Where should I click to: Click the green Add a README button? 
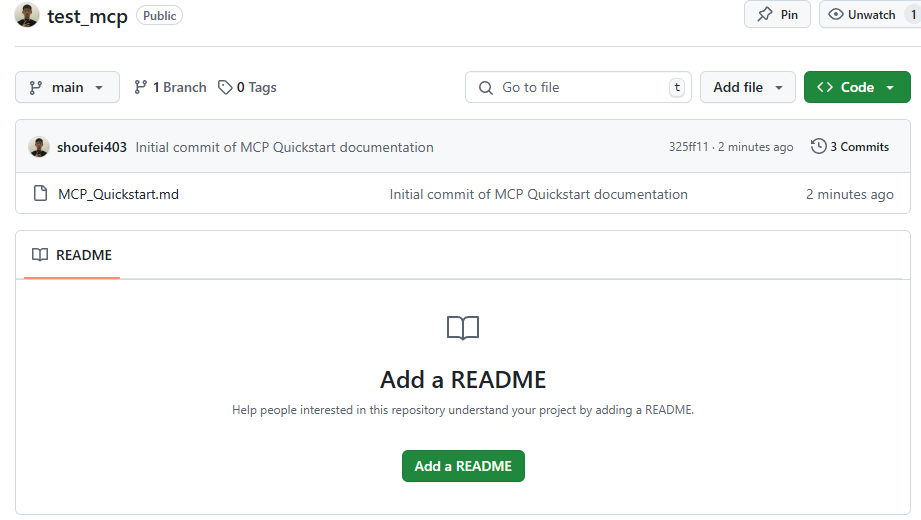pyautogui.click(x=463, y=466)
